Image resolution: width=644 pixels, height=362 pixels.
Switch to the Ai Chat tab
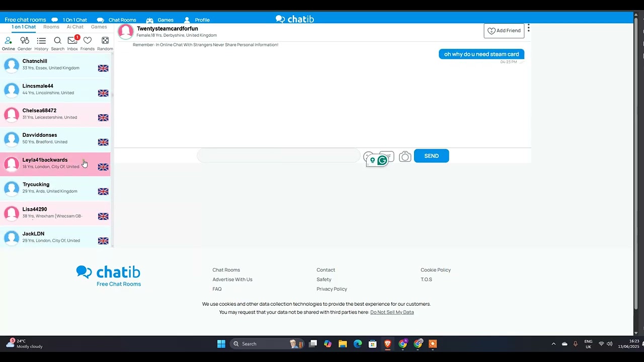tap(75, 27)
